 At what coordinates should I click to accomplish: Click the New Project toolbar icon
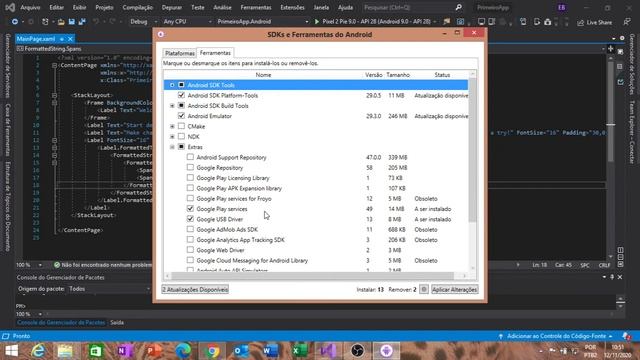45,22
